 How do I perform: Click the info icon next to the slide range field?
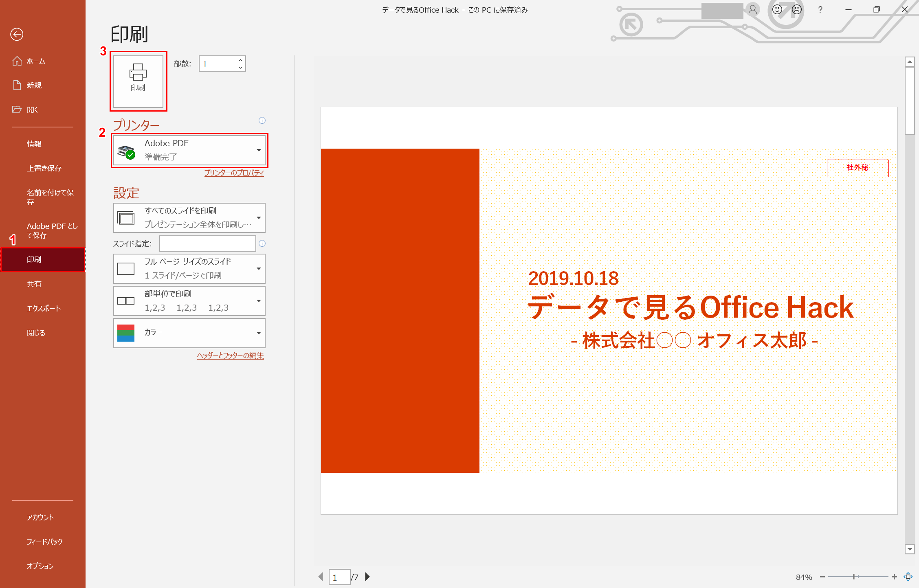point(262,244)
